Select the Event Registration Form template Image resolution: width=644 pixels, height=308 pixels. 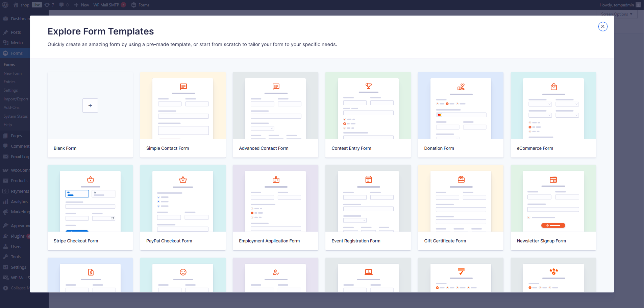pyautogui.click(x=368, y=207)
